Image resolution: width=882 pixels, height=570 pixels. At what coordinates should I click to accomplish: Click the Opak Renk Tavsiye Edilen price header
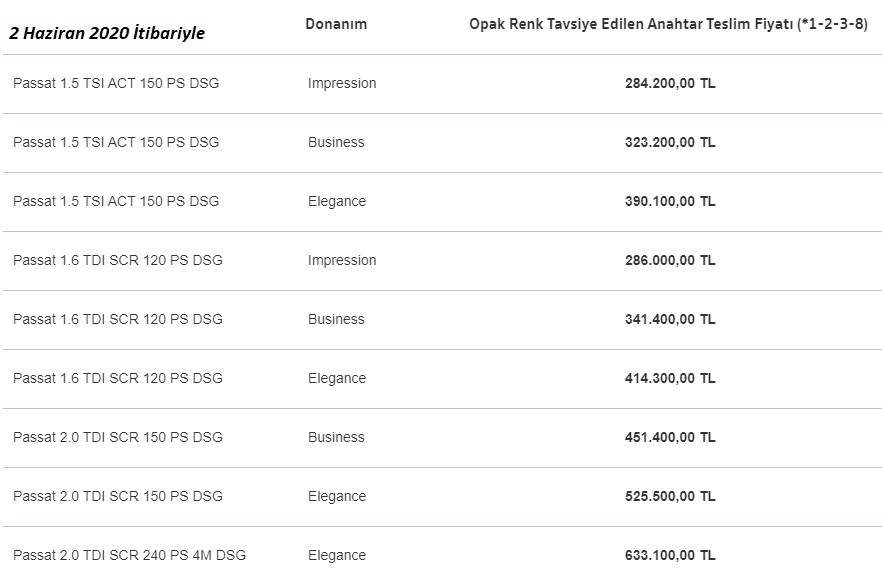click(x=669, y=24)
